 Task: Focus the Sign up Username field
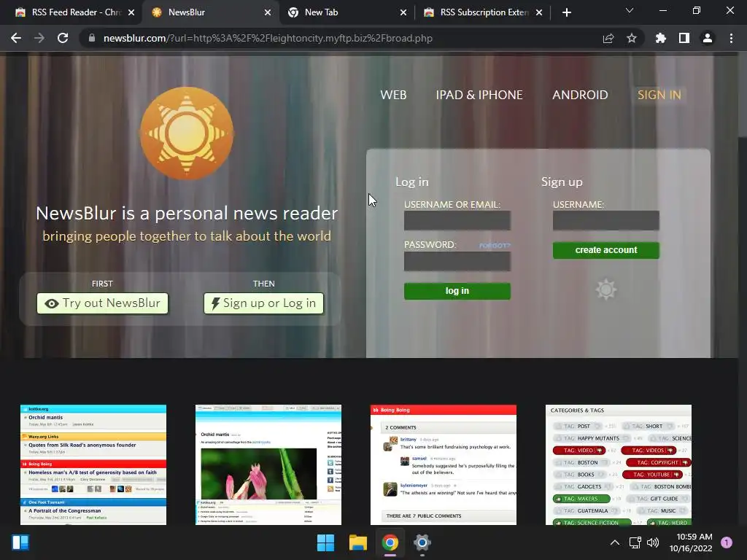pos(606,220)
